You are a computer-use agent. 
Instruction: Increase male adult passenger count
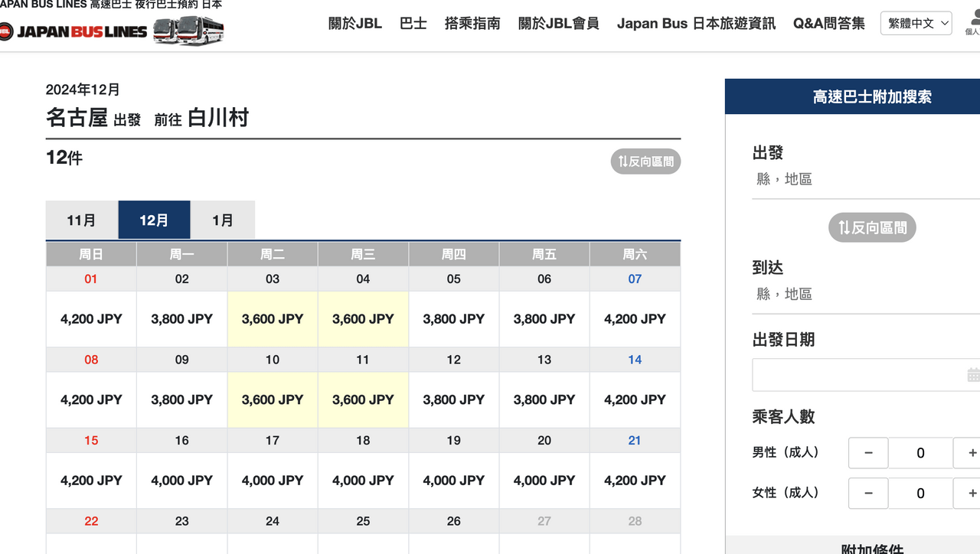click(x=968, y=453)
